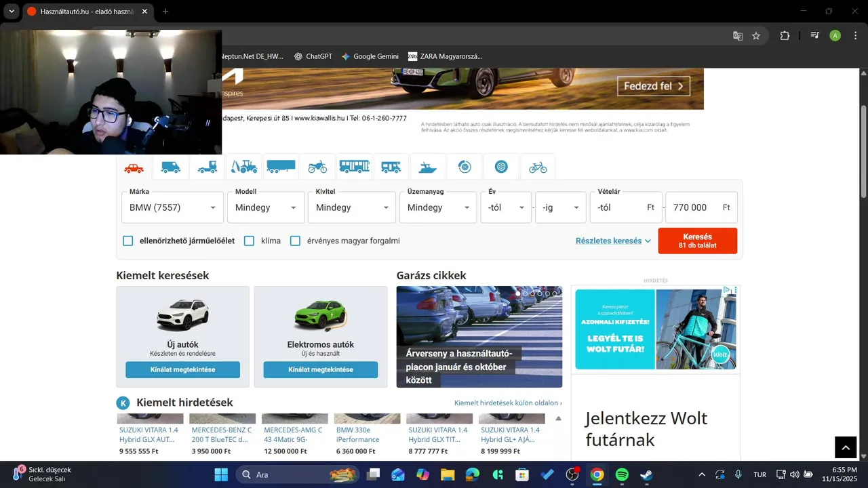Viewport: 868px width, 488px height.
Task: Click the bookmark star icon in address bar
Action: [756, 36]
